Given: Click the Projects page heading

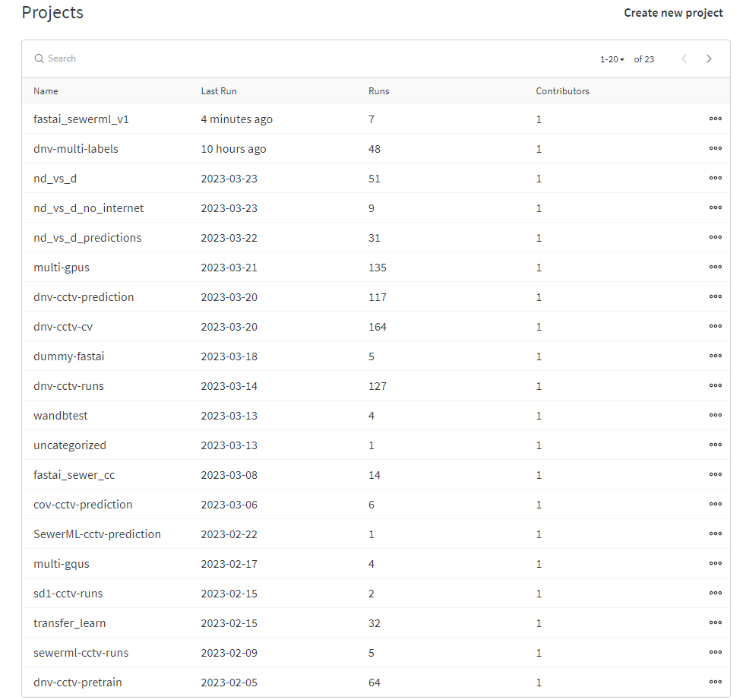Looking at the screenshot, I should point(52,12).
